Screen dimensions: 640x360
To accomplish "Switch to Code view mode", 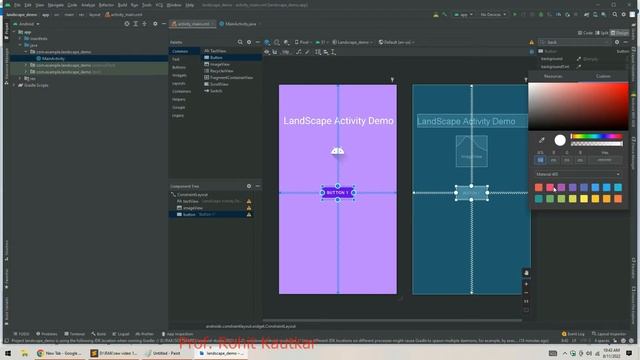I will pos(585,33).
